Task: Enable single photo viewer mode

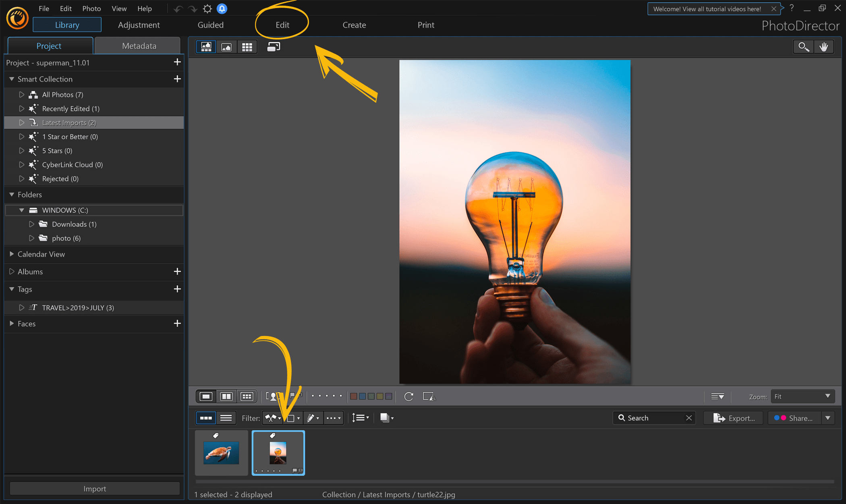Action: (x=205, y=396)
